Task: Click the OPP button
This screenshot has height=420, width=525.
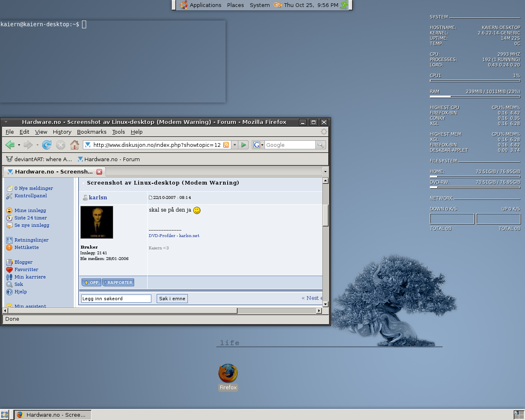Action: 91,283
